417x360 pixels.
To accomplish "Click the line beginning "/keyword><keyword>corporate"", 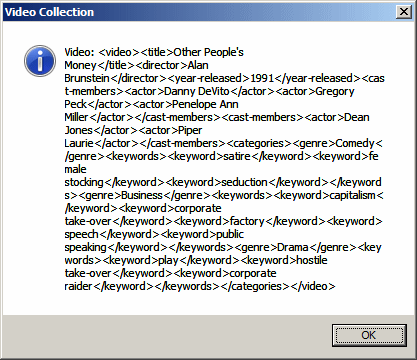I will click(x=143, y=208).
